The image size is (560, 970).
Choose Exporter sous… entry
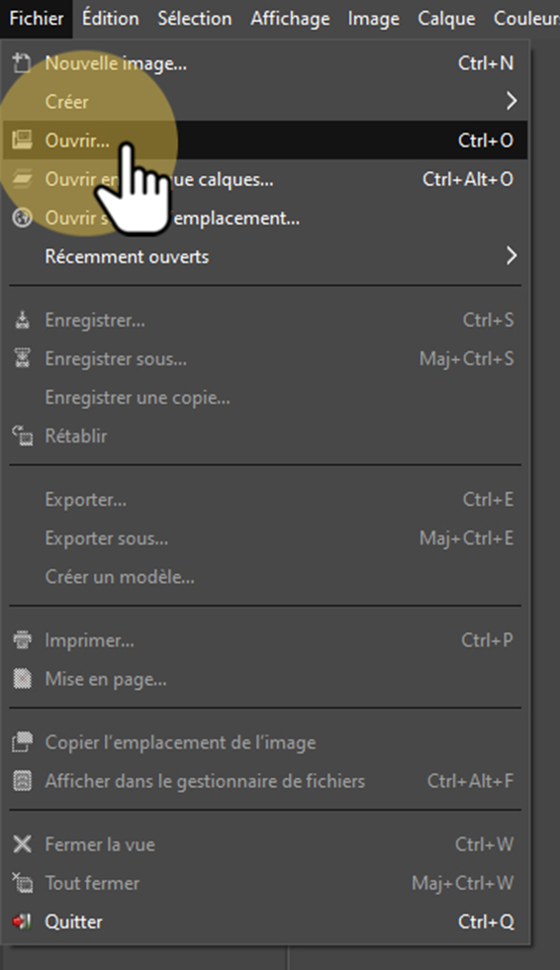pos(265,538)
